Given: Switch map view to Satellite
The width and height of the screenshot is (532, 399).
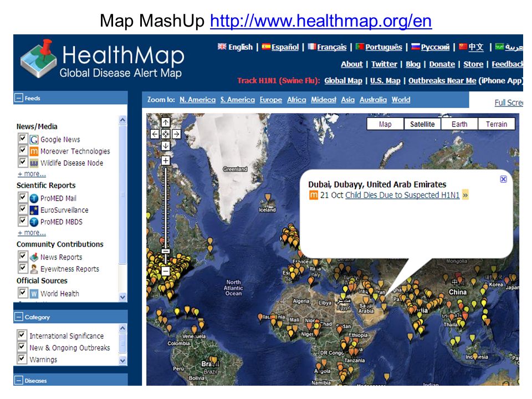Looking at the screenshot, I should 422,124.
